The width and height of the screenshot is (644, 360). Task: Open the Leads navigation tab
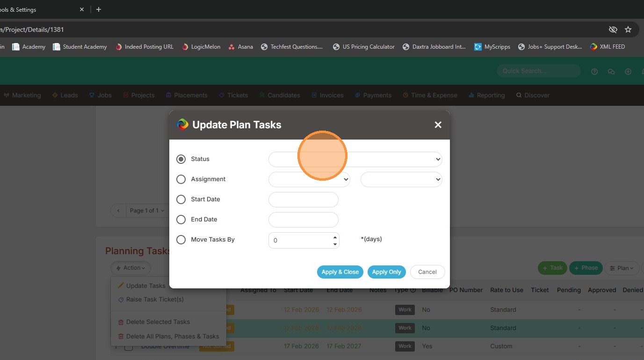click(x=65, y=95)
